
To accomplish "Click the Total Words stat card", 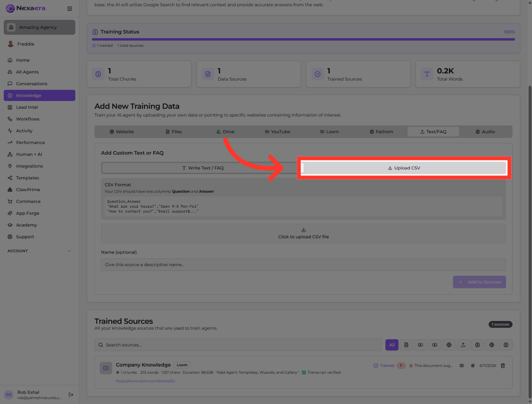I will pyautogui.click(x=468, y=74).
